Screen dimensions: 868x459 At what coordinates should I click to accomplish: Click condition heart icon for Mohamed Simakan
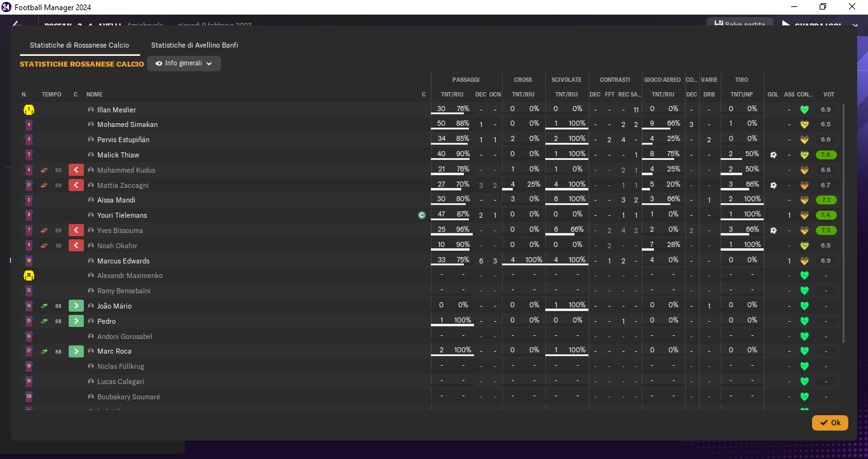click(804, 124)
